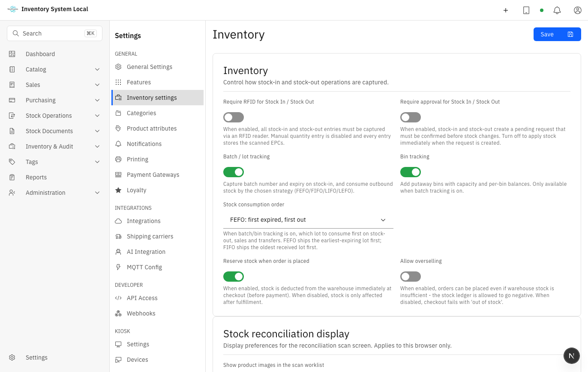Image resolution: width=588 pixels, height=372 pixels.
Task: Click the ⌘K shortcut badge in search
Action: pos(90,33)
